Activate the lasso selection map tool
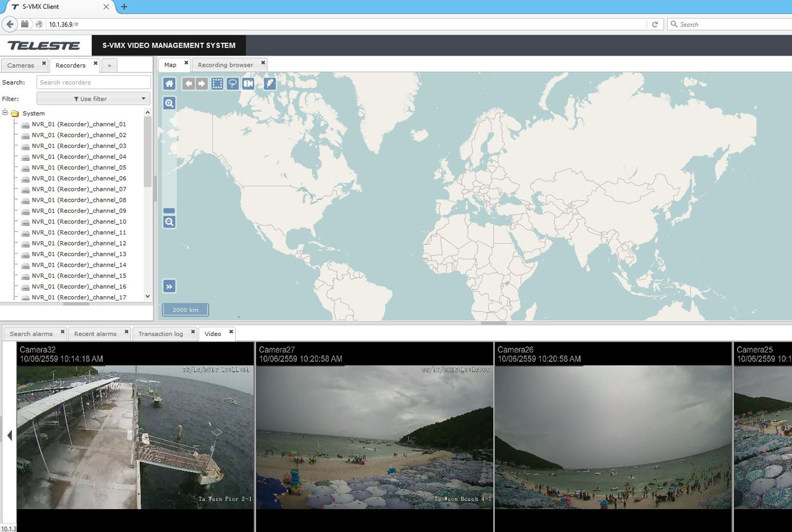Screen dimensions: 792x532 click(233, 84)
